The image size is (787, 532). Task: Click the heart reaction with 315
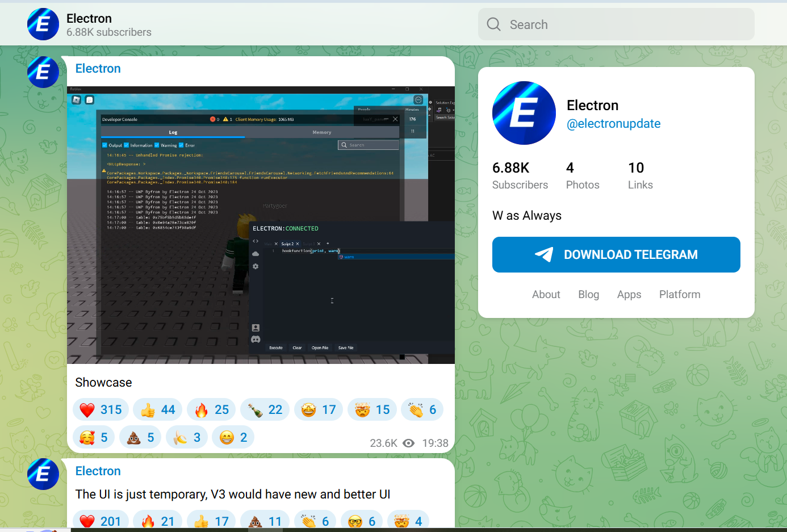[101, 410]
